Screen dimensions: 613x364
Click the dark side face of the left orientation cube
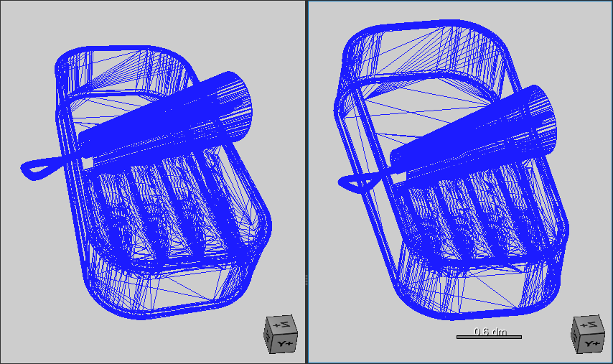tap(269, 335)
